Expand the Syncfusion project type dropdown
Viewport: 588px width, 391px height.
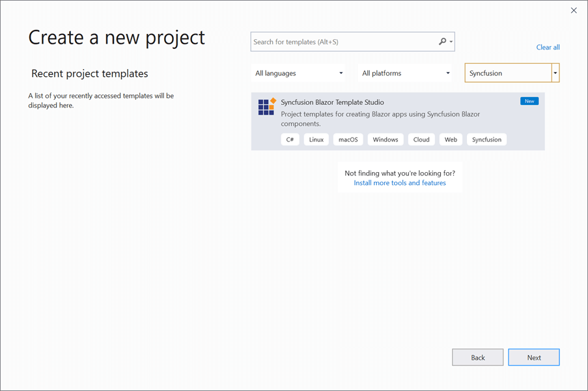tap(555, 73)
